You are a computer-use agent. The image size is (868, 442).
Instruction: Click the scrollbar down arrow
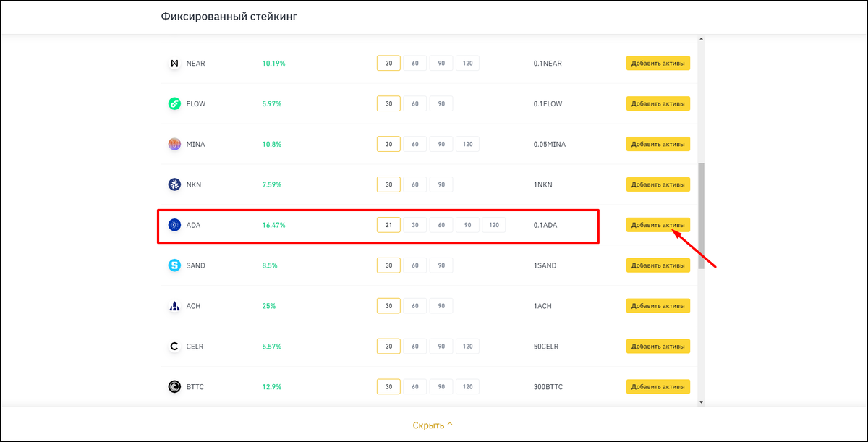click(701, 401)
